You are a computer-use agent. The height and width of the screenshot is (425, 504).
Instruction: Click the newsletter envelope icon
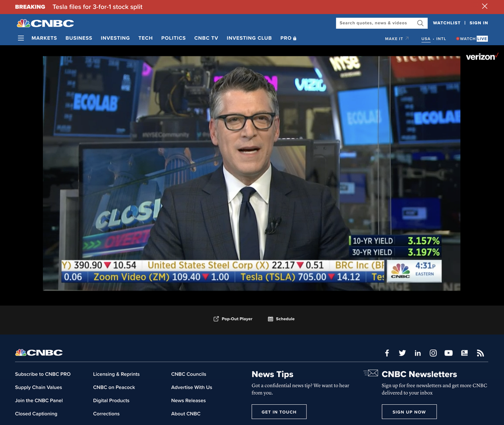coord(371,373)
